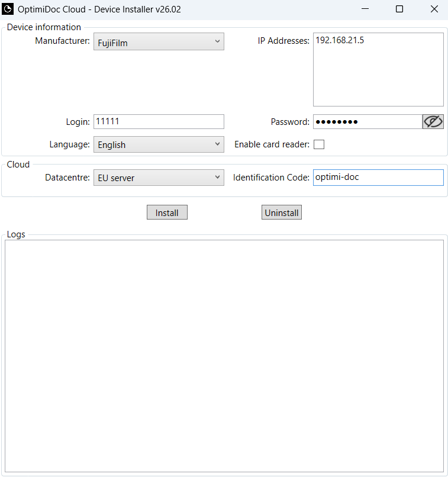This screenshot has width=448, height=480.
Task: Open the Manufacturer dropdown showing FujiFilm
Action: click(159, 42)
